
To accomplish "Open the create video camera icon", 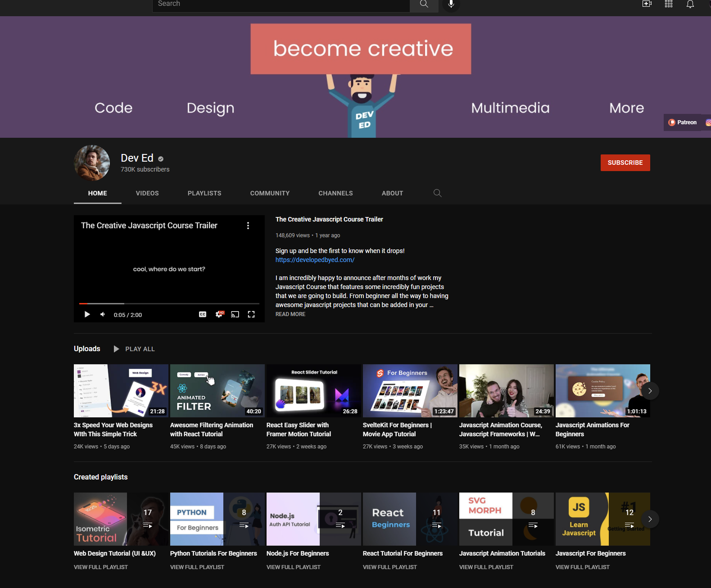I will click(x=647, y=4).
